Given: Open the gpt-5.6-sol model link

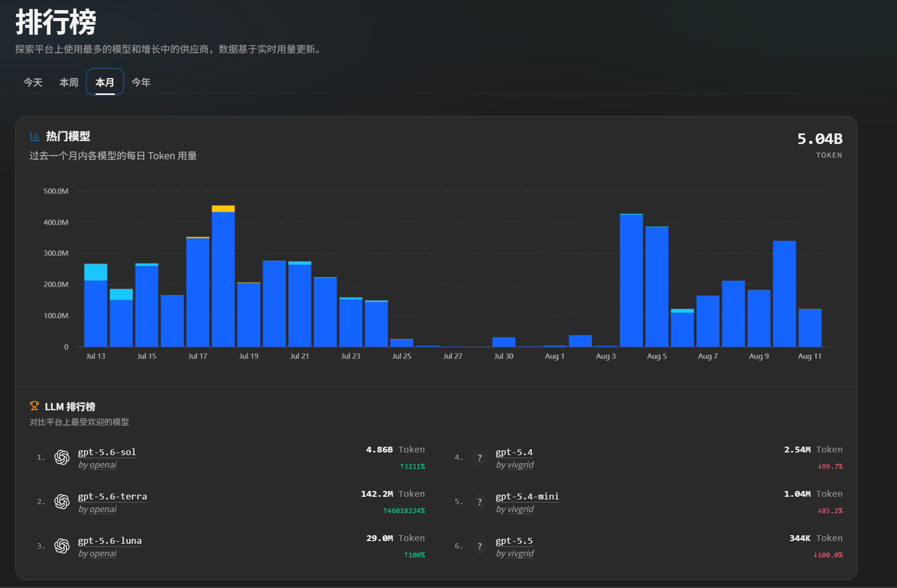Looking at the screenshot, I should coord(107,452).
